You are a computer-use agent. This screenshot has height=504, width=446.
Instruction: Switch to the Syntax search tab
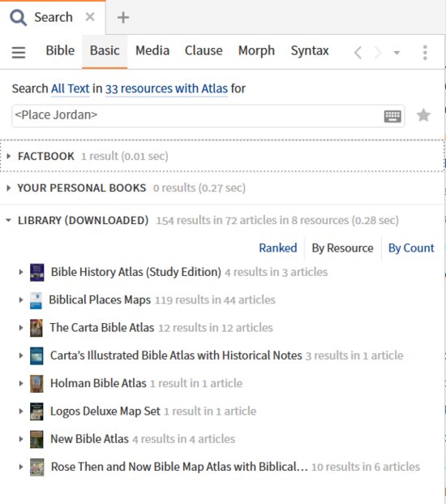(x=310, y=51)
